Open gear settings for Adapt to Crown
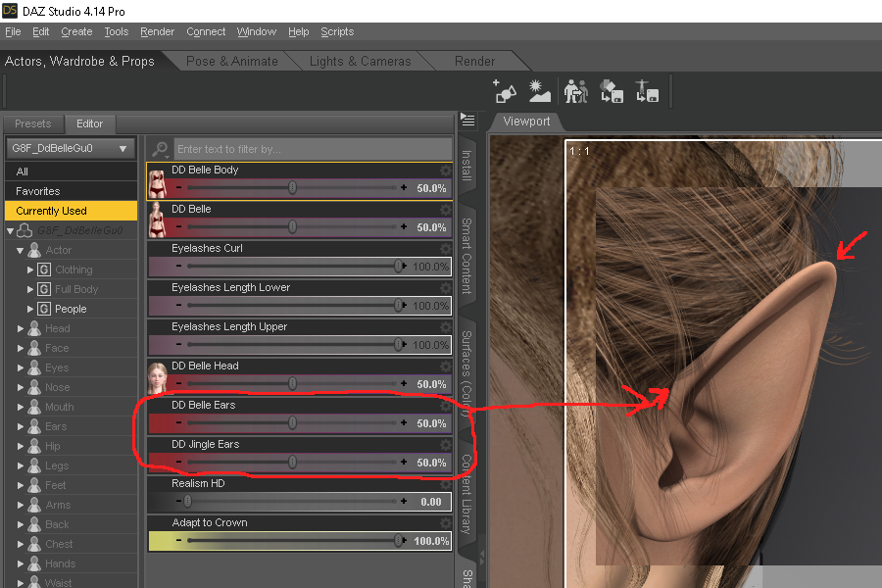Image resolution: width=882 pixels, height=588 pixels. [x=446, y=523]
